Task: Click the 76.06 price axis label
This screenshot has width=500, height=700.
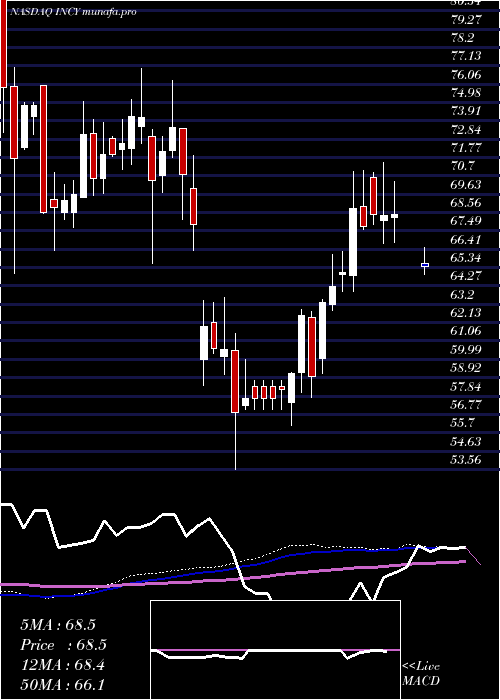Action: [x=466, y=75]
